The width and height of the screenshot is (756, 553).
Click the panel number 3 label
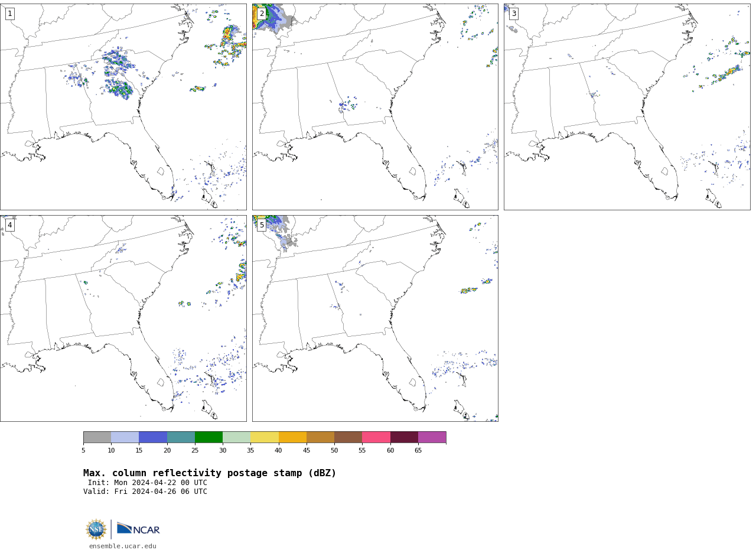(514, 14)
